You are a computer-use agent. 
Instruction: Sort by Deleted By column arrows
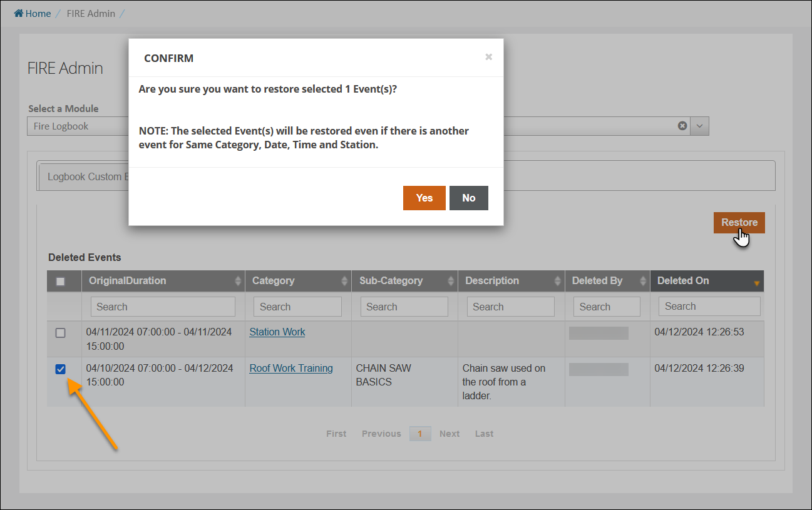pos(643,282)
